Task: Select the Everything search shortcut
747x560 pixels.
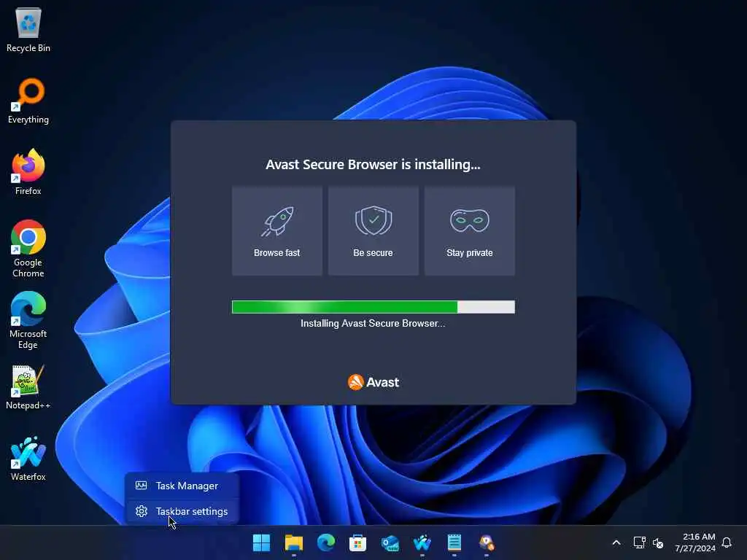Action: tap(28, 101)
